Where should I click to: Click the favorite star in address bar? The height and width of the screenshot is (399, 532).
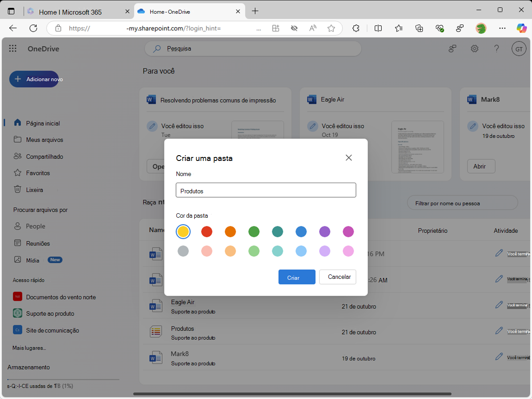tap(331, 28)
